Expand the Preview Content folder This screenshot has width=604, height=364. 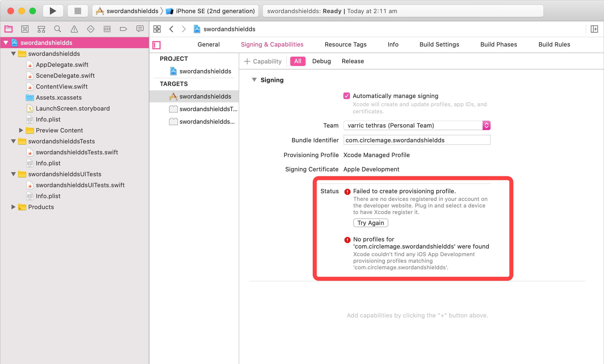[x=21, y=130]
